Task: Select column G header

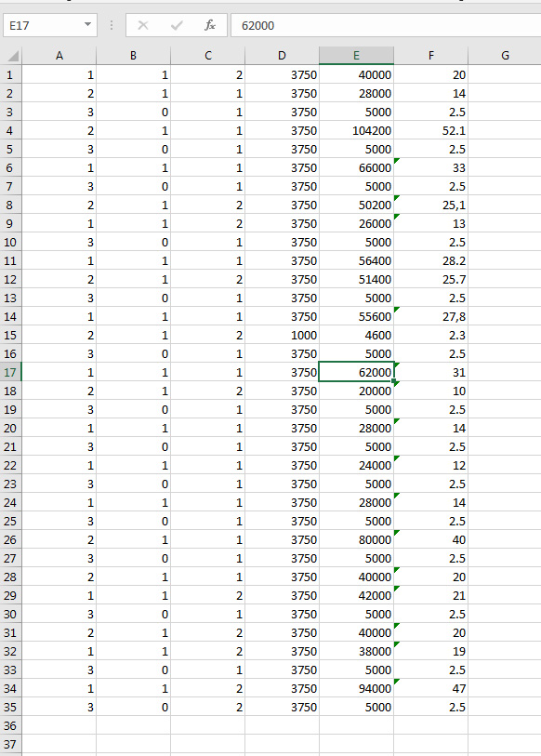Action: coord(505,56)
